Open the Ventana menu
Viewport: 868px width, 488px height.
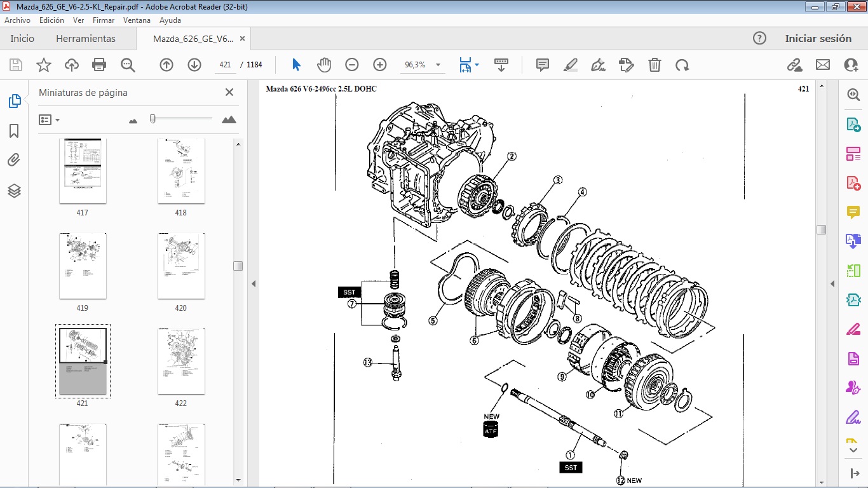pyautogui.click(x=137, y=20)
